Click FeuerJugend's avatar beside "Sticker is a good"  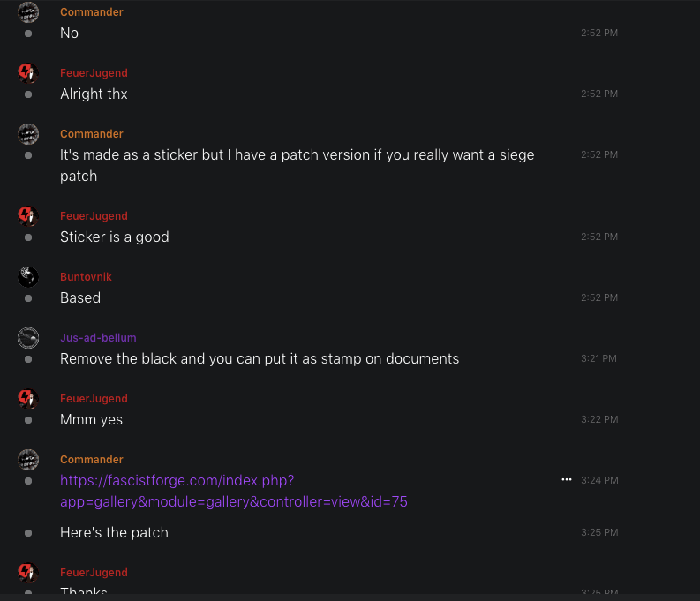[x=28, y=216]
